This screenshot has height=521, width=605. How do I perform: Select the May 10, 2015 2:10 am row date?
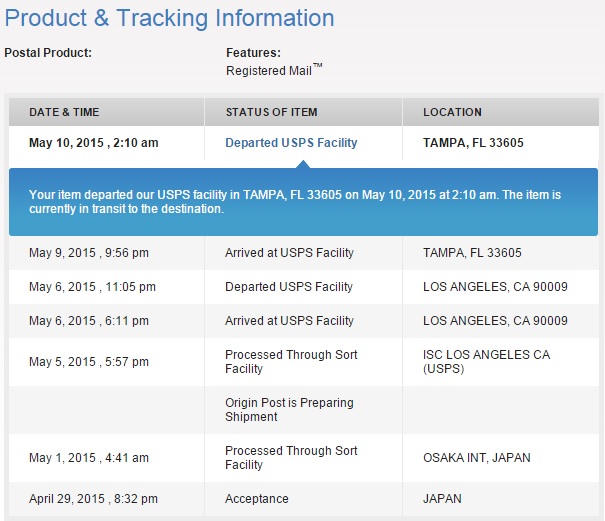tap(94, 143)
